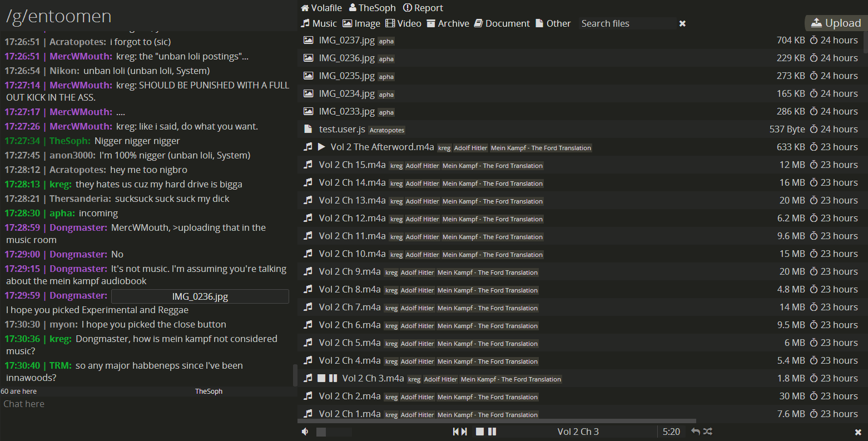Click the file icon beside test.user.js
The width and height of the screenshot is (868, 441).
tap(308, 129)
